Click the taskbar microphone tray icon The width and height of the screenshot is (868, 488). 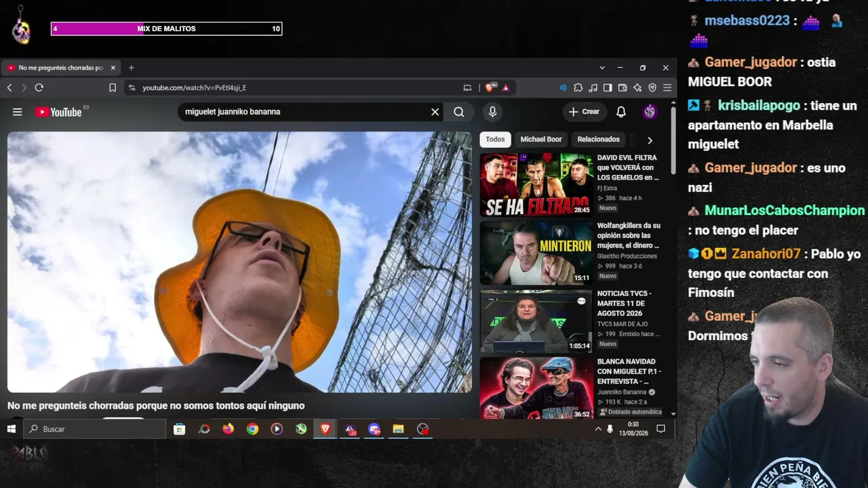pyautogui.click(x=610, y=429)
